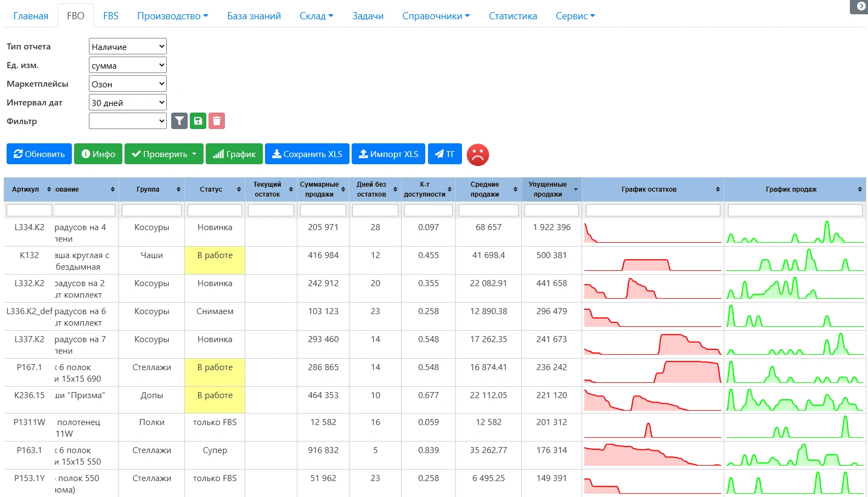Click Сохранить XLS button
Screen dimensions: 868x497
point(307,154)
